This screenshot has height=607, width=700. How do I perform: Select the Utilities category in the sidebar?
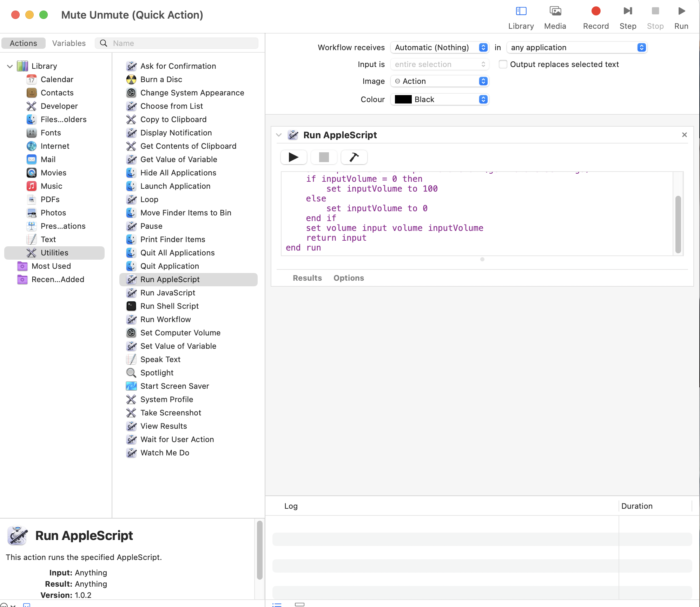[54, 253]
